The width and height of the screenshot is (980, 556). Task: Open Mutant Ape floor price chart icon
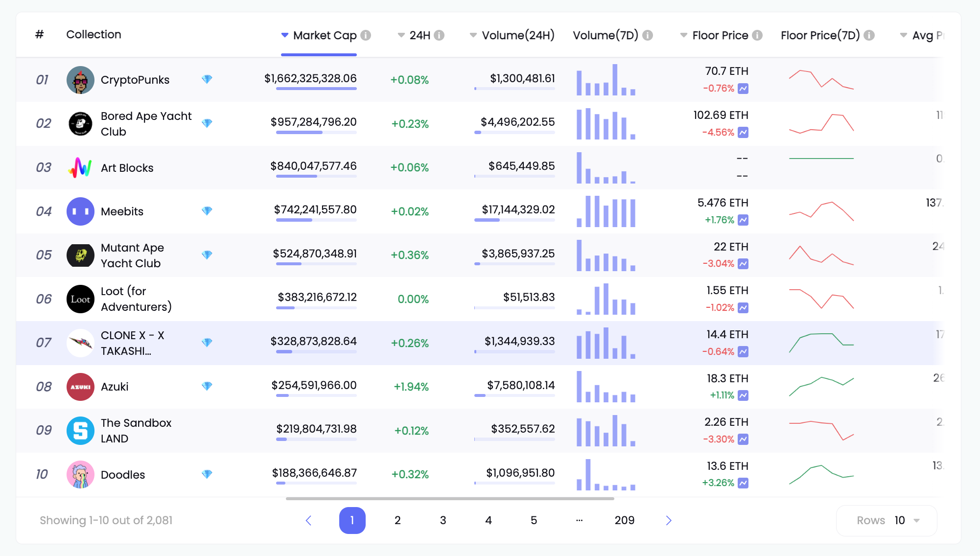pyautogui.click(x=743, y=264)
